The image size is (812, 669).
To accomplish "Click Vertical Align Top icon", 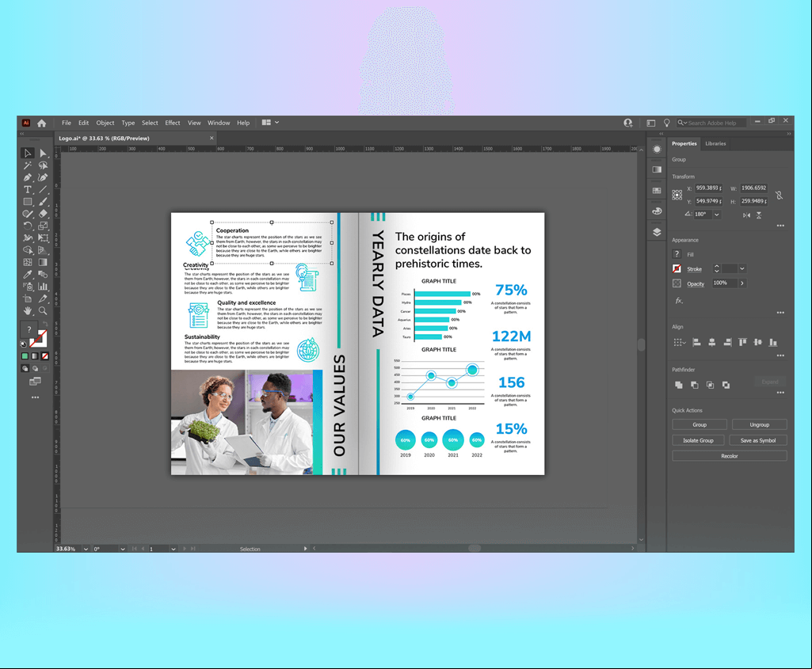I will [742, 343].
